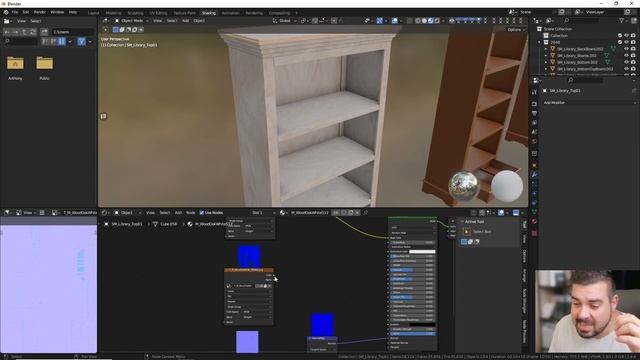Toggle the file browser filter button
This screenshot has height=360, width=640.
click(x=82, y=41)
